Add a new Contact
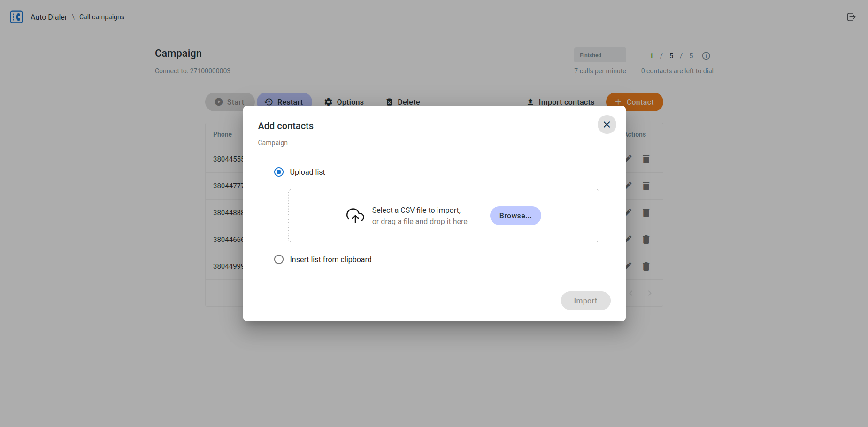The image size is (868, 427). (634, 102)
